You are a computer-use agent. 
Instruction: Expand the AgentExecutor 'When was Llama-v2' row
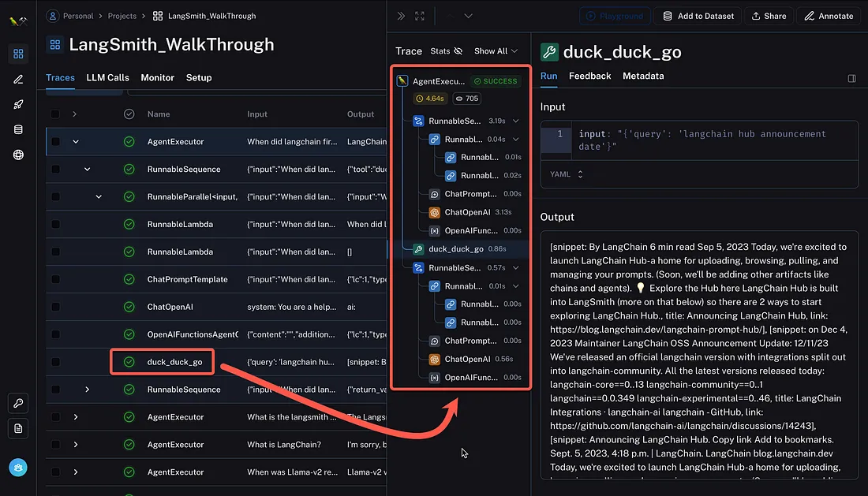coord(76,472)
